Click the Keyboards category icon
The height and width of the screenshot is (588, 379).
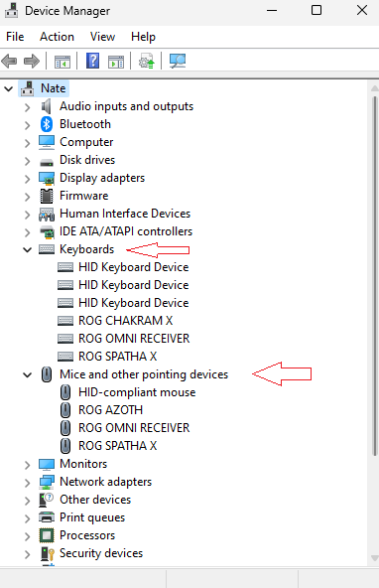[x=47, y=249]
